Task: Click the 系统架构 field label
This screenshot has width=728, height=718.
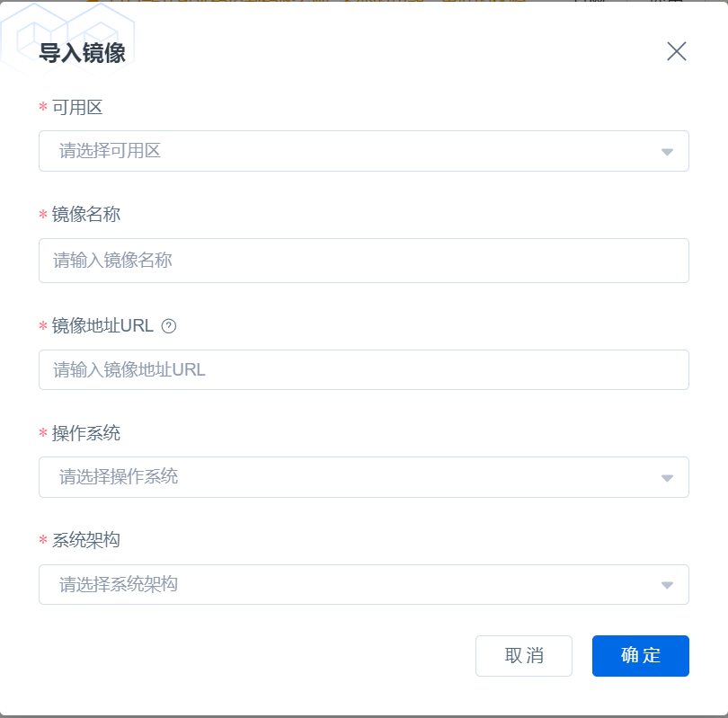Action: pyautogui.click(x=86, y=540)
